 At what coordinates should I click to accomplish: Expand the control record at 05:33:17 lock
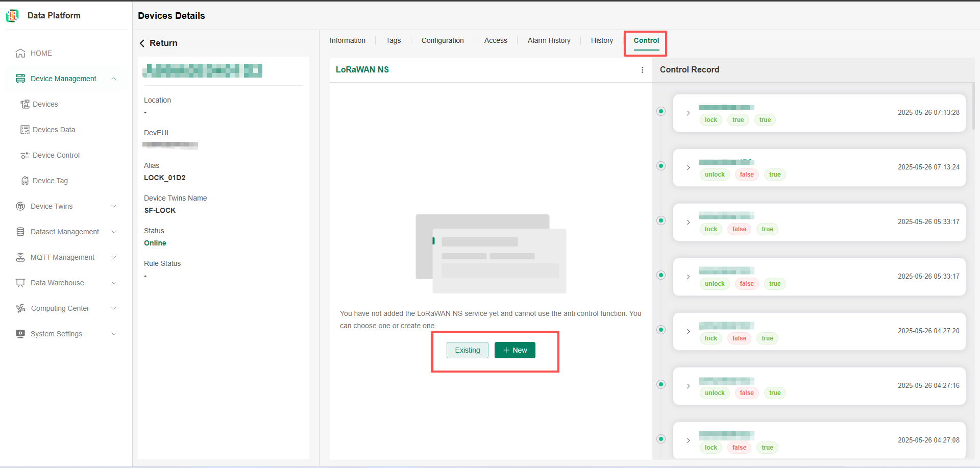pyautogui.click(x=688, y=222)
